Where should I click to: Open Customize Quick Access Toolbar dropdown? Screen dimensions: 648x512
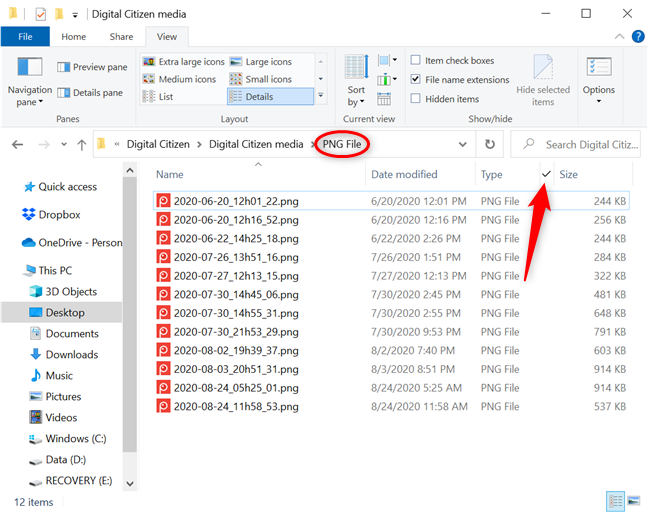pyautogui.click(x=75, y=15)
